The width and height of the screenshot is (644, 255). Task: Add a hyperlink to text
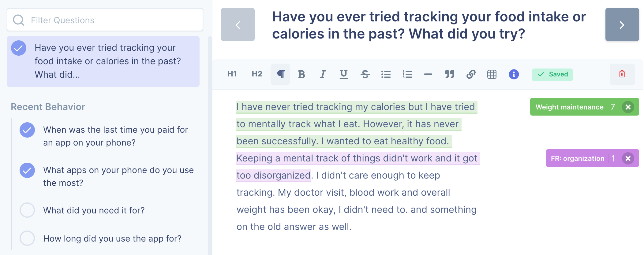tap(471, 74)
